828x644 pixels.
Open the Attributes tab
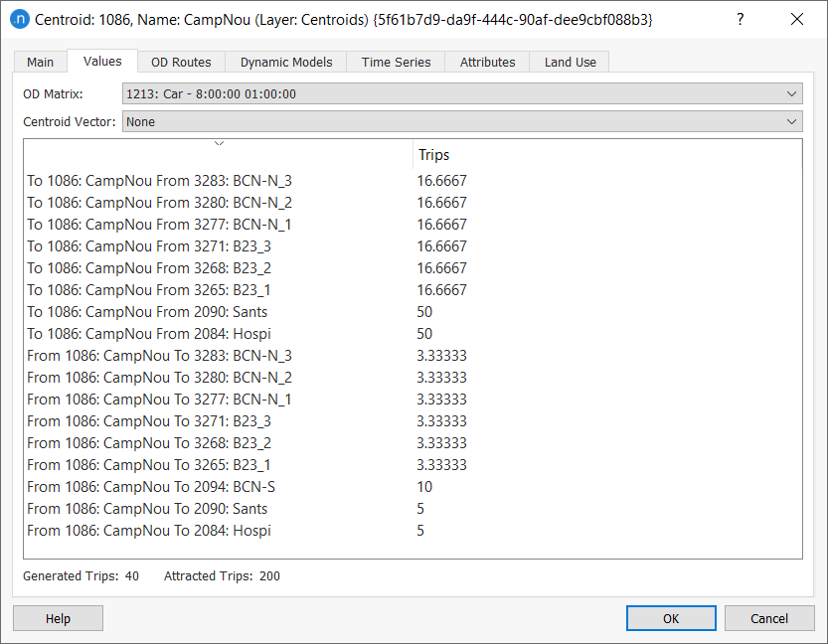[487, 61]
